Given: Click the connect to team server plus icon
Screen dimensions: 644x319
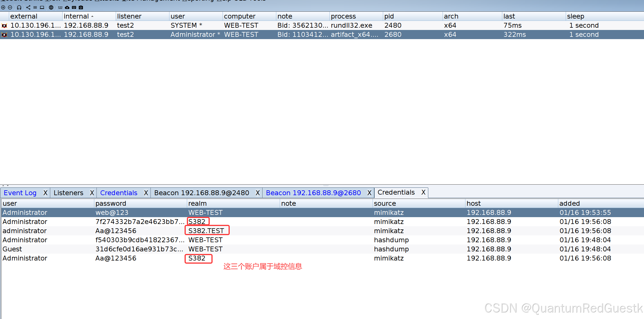Looking at the screenshot, I should coord(3,7).
